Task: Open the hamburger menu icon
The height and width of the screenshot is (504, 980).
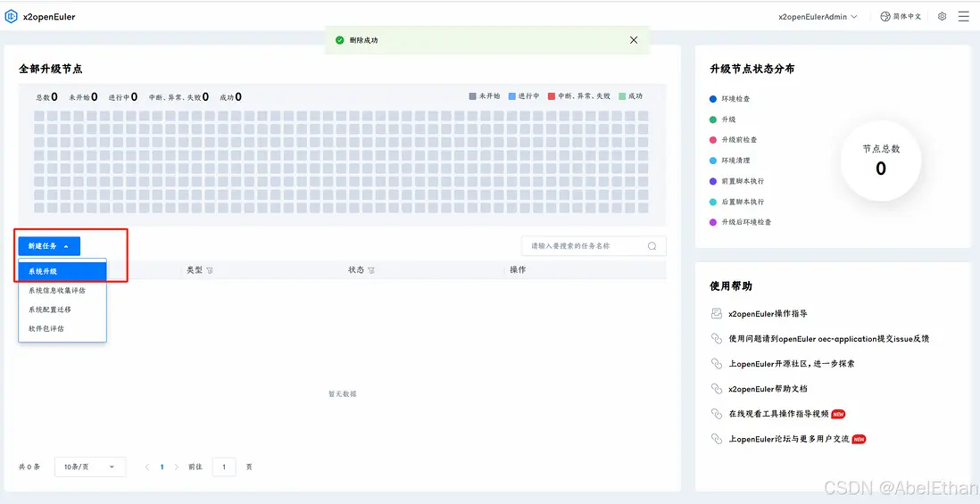Action: (x=963, y=16)
